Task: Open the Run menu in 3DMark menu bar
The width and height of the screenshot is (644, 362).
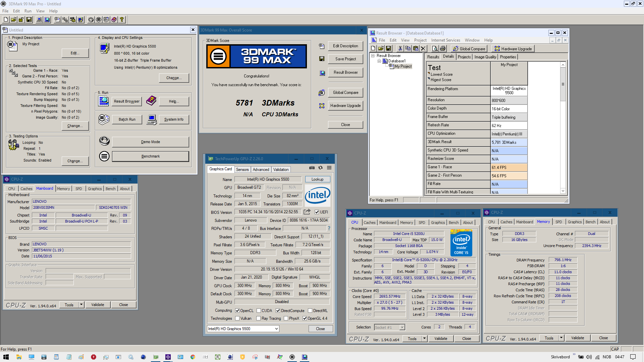Action: coord(28,11)
